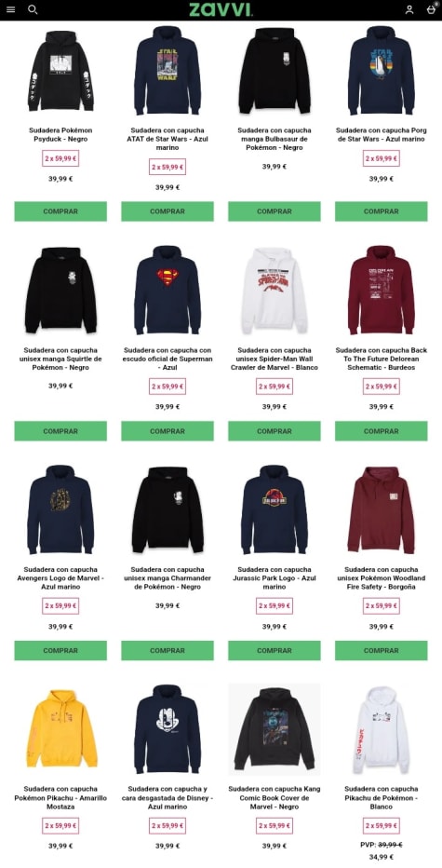Viewport: 442px width, 868px height.
Task: Select the Bulbasaur manga hoodie title link
Action: click(274, 139)
